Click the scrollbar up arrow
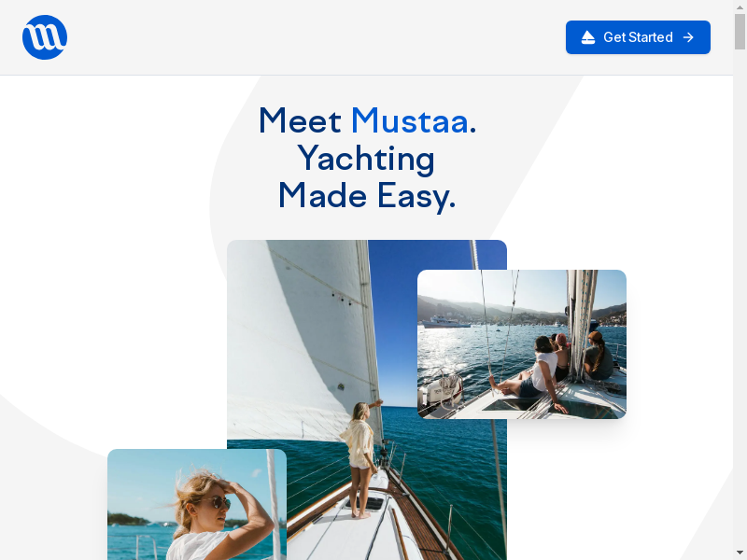This screenshot has width=747, height=560. click(x=740, y=6)
